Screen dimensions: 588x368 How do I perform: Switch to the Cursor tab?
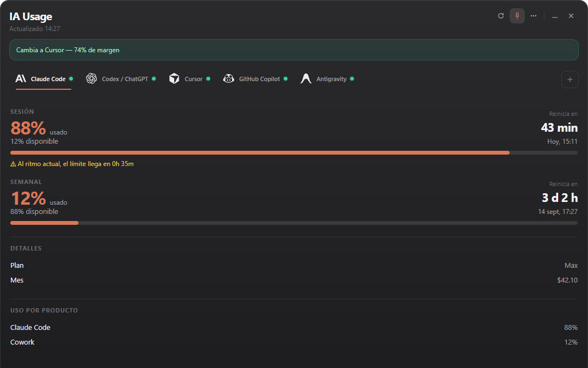[x=189, y=79]
